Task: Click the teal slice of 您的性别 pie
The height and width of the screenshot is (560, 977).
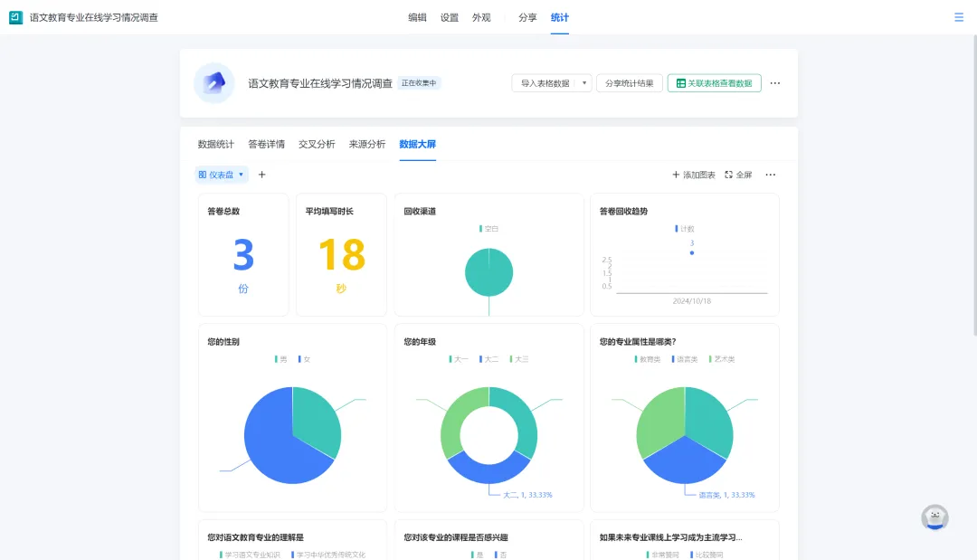Action: pos(315,421)
